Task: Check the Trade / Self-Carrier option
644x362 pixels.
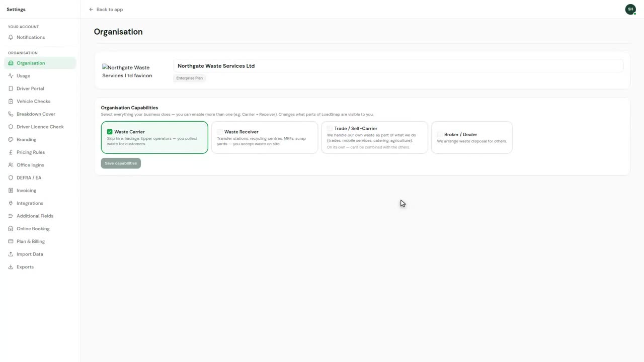Action: click(330, 129)
